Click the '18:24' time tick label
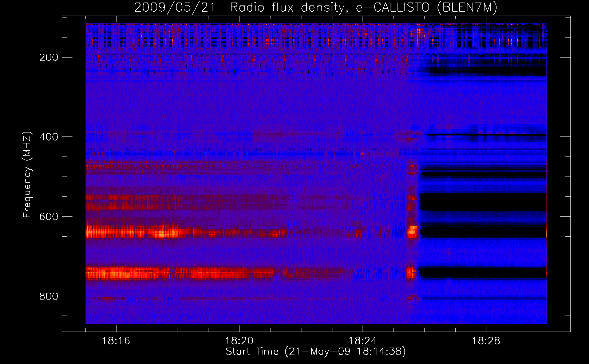589x364 pixels. pyautogui.click(x=363, y=341)
